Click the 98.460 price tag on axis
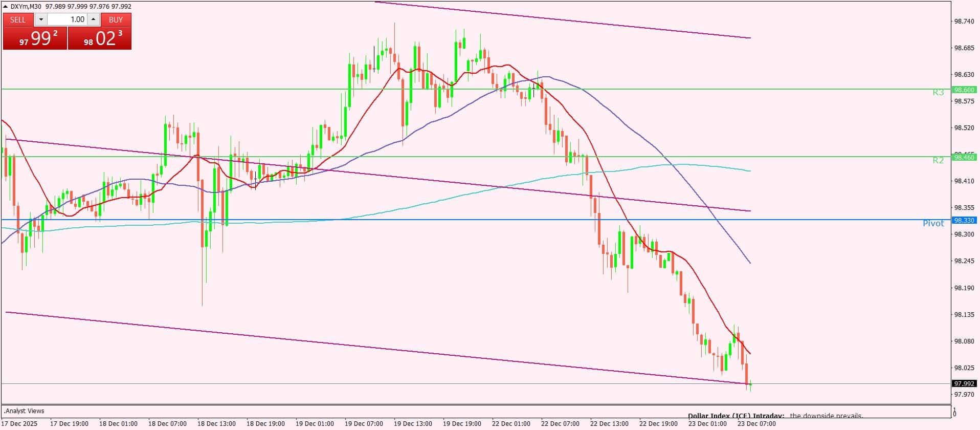 [x=964, y=157]
